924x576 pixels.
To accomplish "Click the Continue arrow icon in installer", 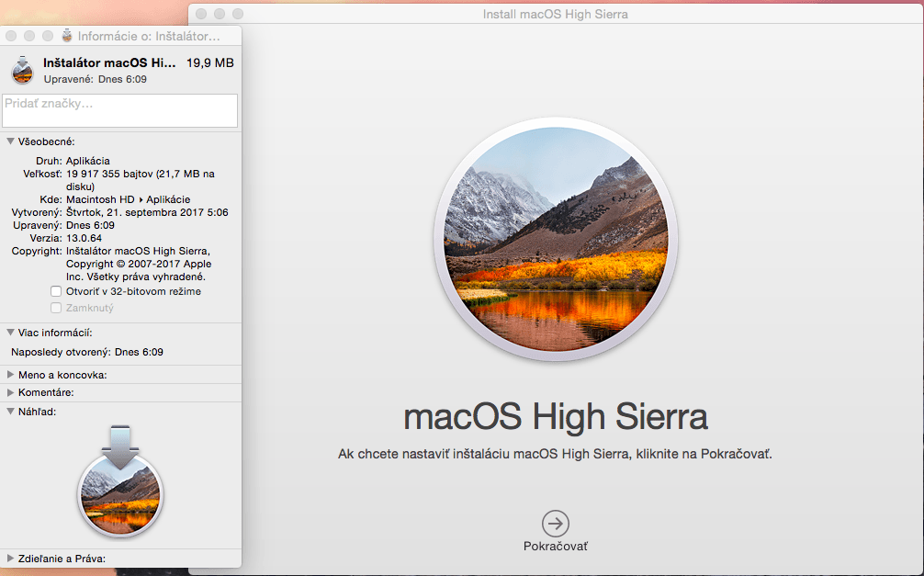I will 555,523.
